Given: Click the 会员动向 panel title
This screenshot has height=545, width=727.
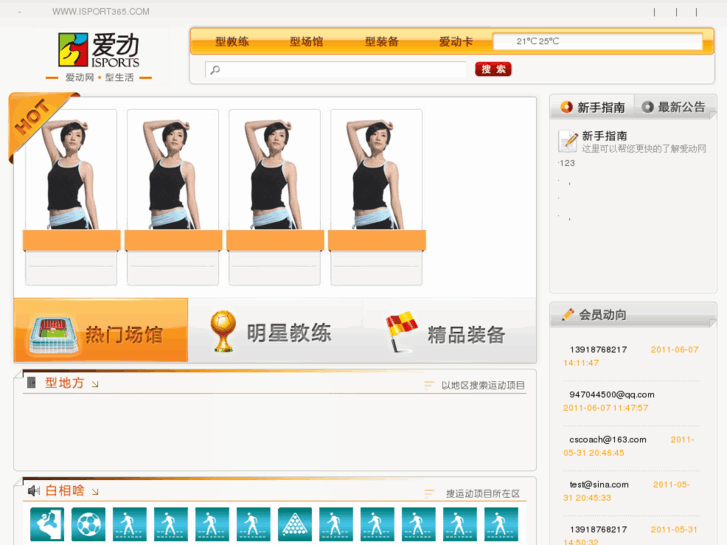Looking at the screenshot, I should tap(602, 315).
